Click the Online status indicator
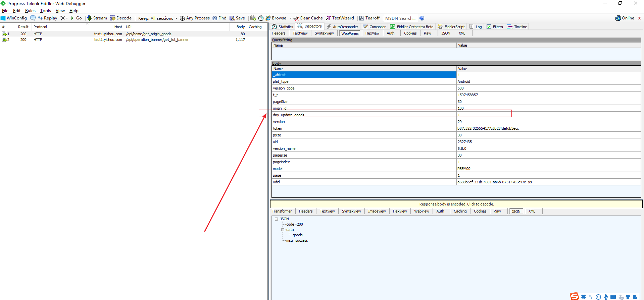The image size is (644, 300). click(625, 18)
